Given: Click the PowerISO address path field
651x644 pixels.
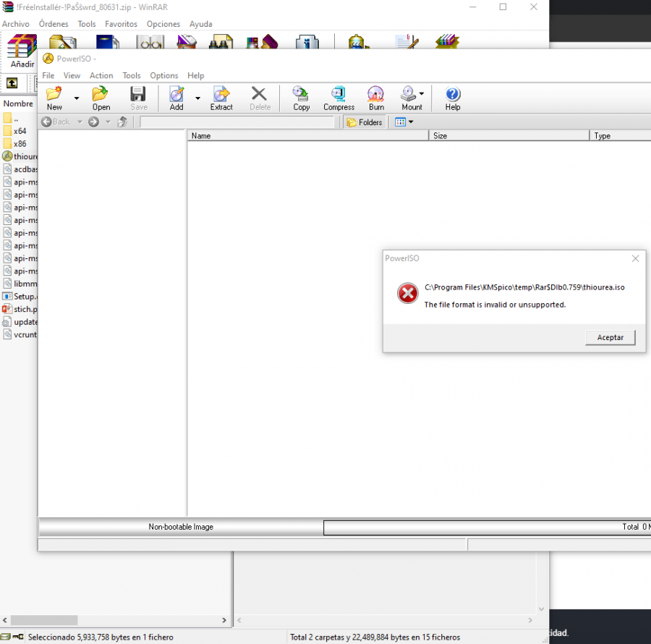Looking at the screenshot, I should [x=237, y=122].
